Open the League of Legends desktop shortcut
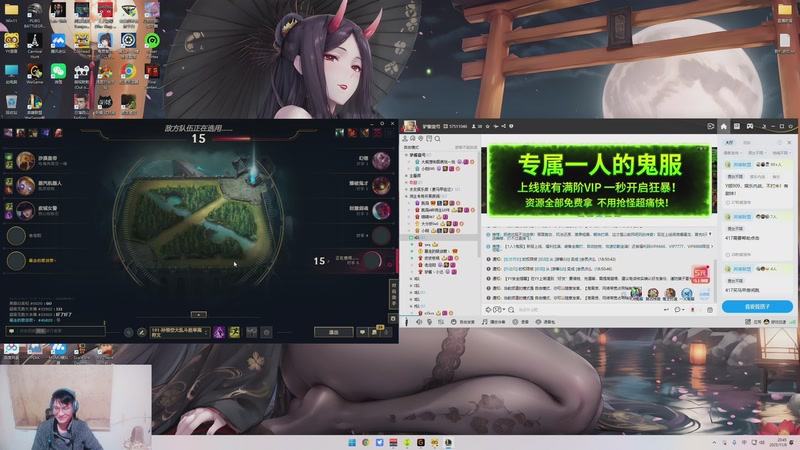This screenshot has width=800, height=450. coord(34,104)
